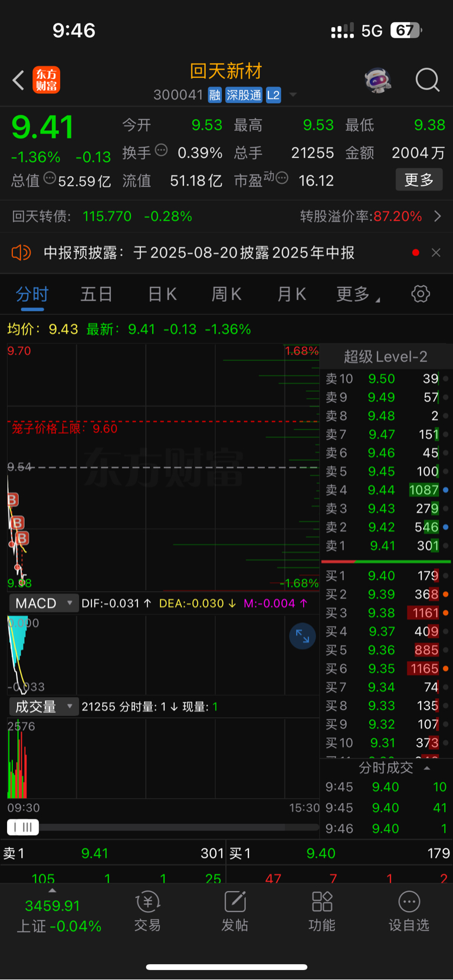Tap the cellular signal bars
The image size is (453, 980).
(343, 31)
